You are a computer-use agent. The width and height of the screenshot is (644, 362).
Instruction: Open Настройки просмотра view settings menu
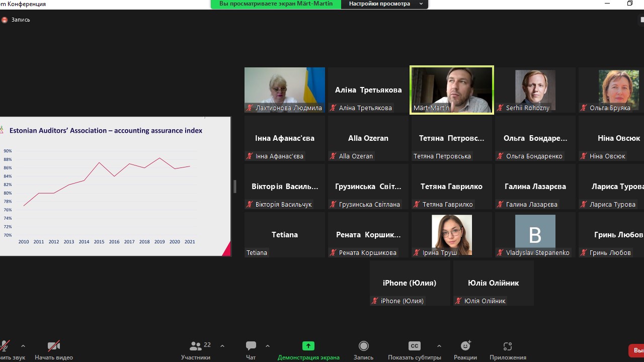(x=385, y=4)
